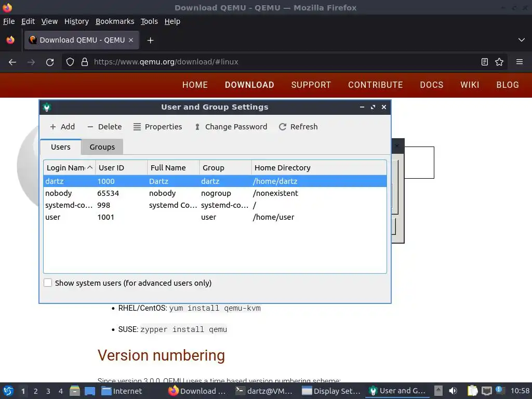532x399 pixels.
Task: Enable Show system users checkbox
Action: [x=48, y=283]
